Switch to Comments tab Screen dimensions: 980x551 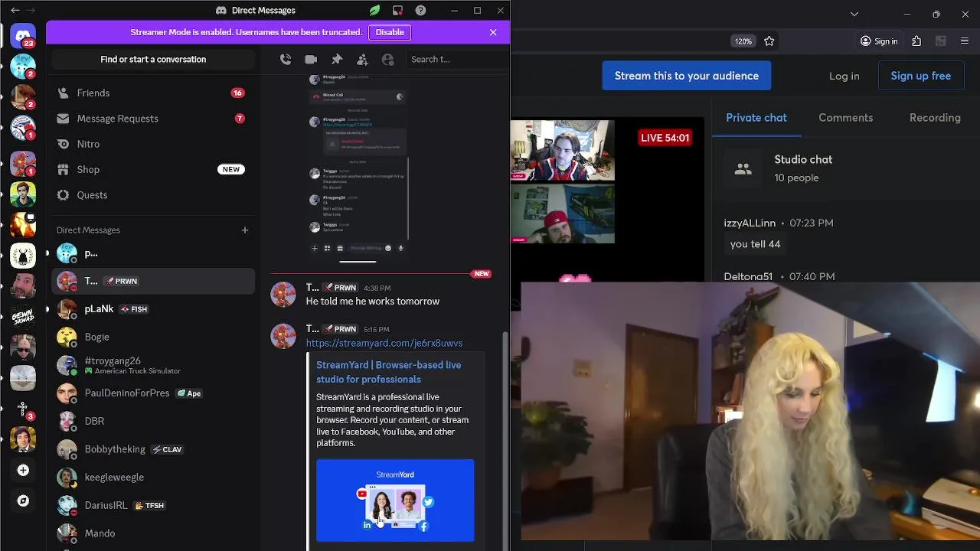845,117
